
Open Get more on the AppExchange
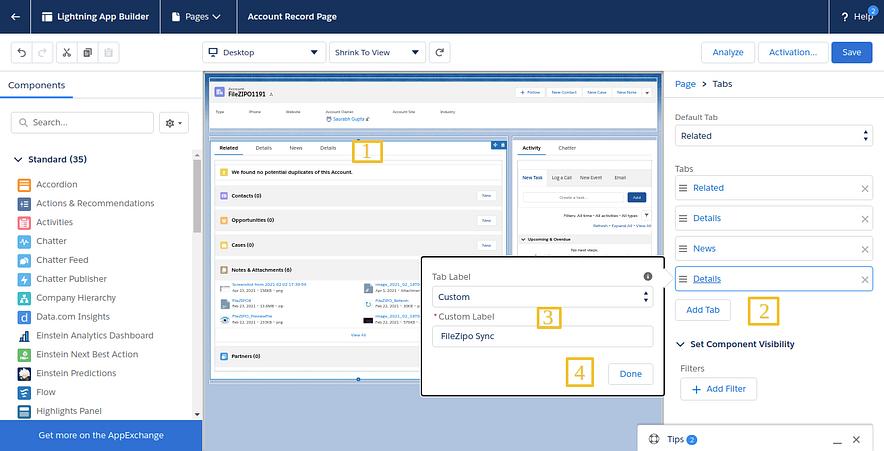(101, 436)
